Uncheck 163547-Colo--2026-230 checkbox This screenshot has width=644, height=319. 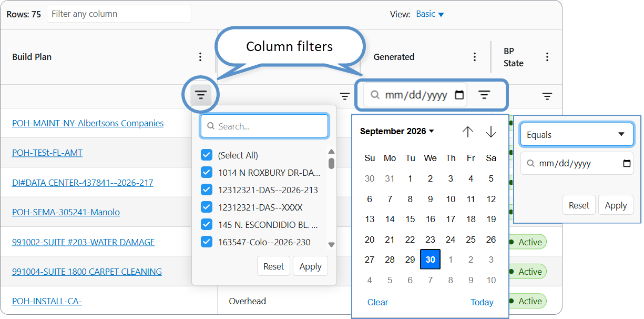coord(207,242)
